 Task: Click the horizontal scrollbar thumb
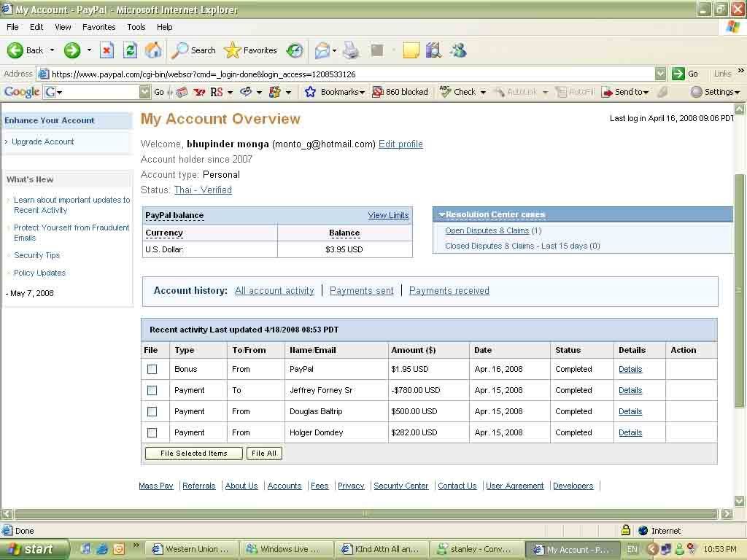click(x=366, y=514)
